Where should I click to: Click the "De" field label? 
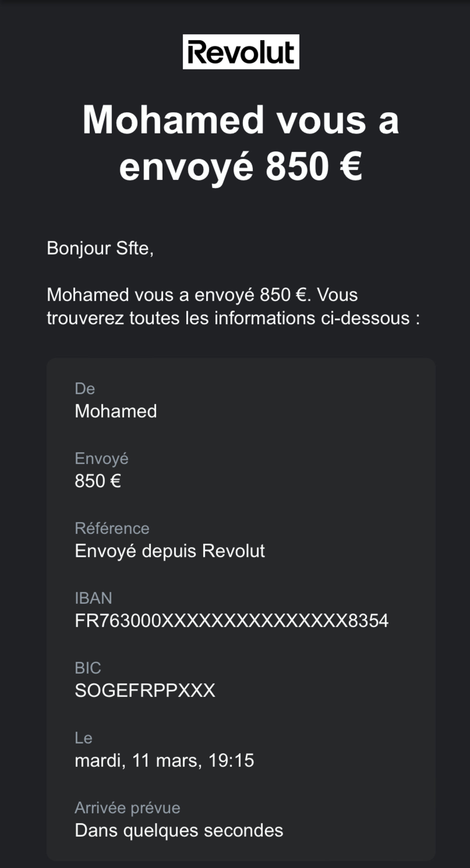pyautogui.click(x=85, y=389)
